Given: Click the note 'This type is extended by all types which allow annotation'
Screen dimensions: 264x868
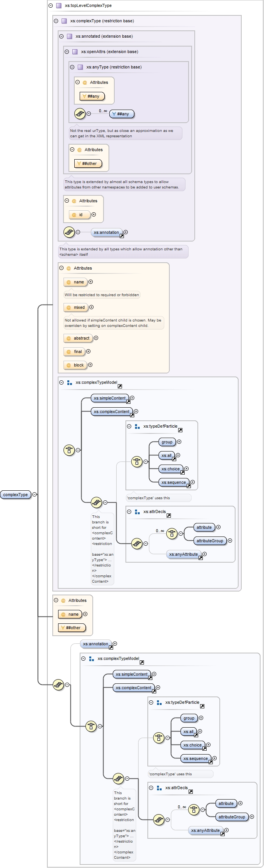Looking at the screenshot, I should [123, 252].
